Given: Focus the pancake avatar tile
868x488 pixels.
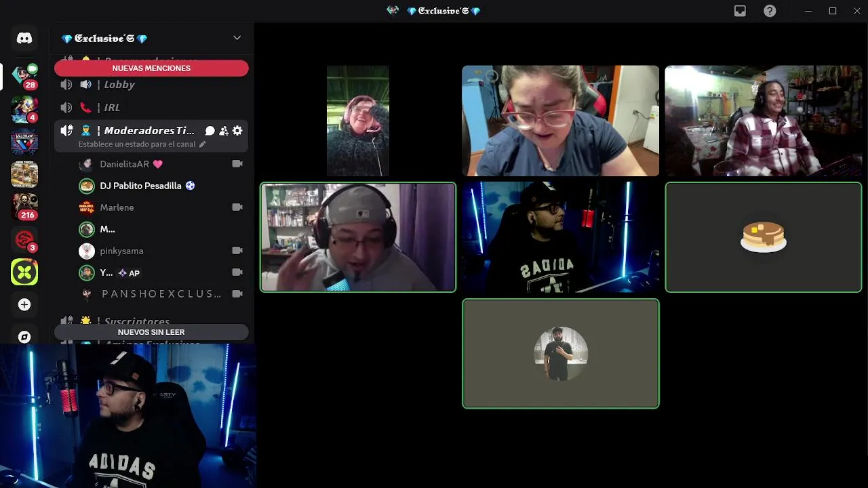Looking at the screenshot, I should (x=763, y=237).
